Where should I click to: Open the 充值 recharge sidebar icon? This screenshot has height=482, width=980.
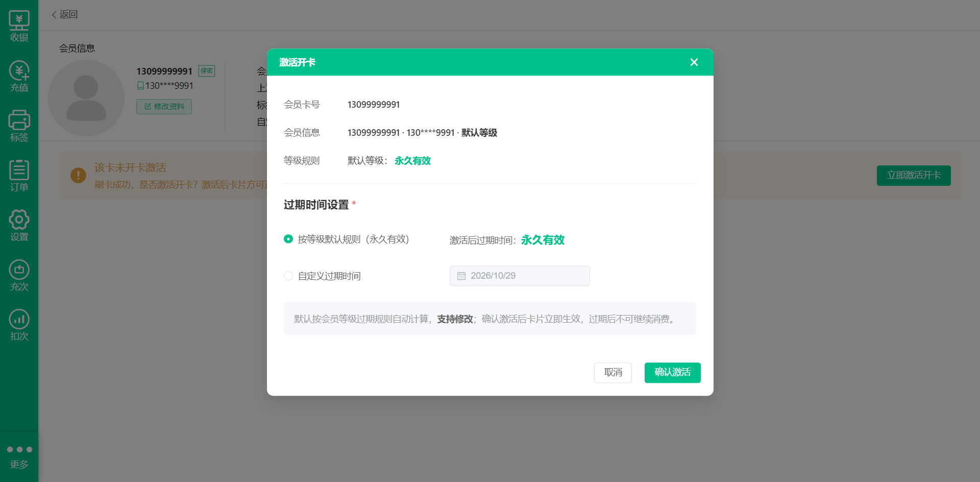[19, 77]
